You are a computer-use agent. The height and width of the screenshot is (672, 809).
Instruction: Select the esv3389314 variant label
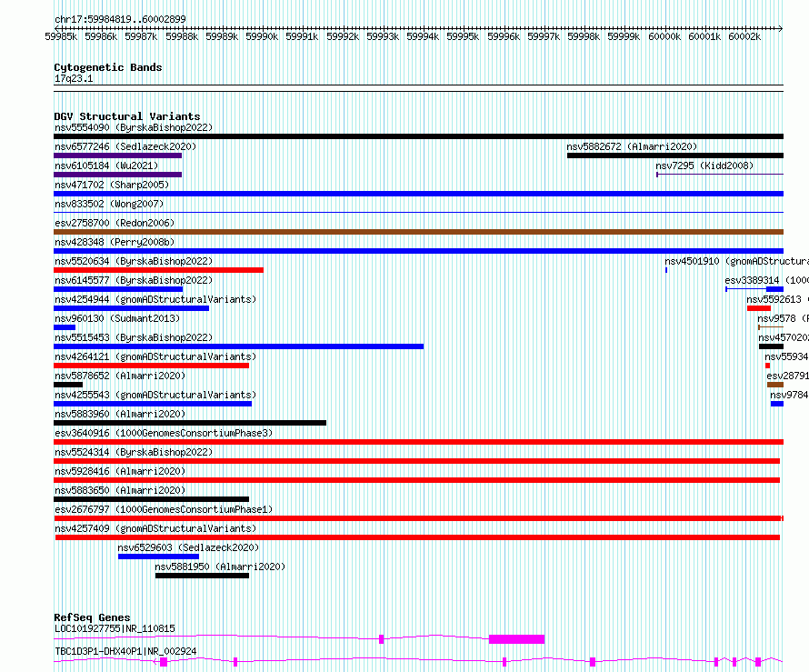[766, 280]
